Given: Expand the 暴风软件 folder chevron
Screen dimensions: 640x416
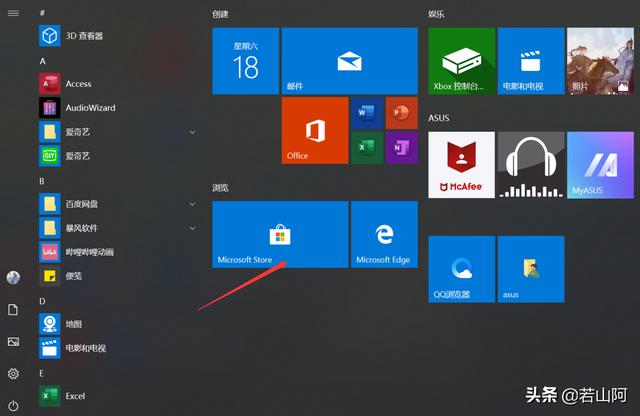Looking at the screenshot, I should tap(192, 227).
